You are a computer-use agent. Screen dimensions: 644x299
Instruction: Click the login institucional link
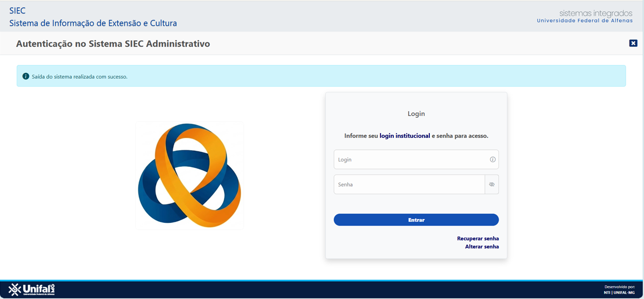point(405,136)
